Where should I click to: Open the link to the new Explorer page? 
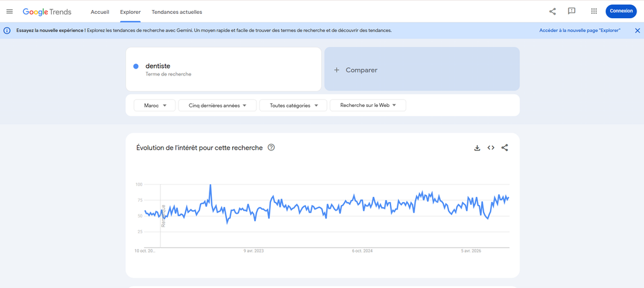tap(579, 30)
